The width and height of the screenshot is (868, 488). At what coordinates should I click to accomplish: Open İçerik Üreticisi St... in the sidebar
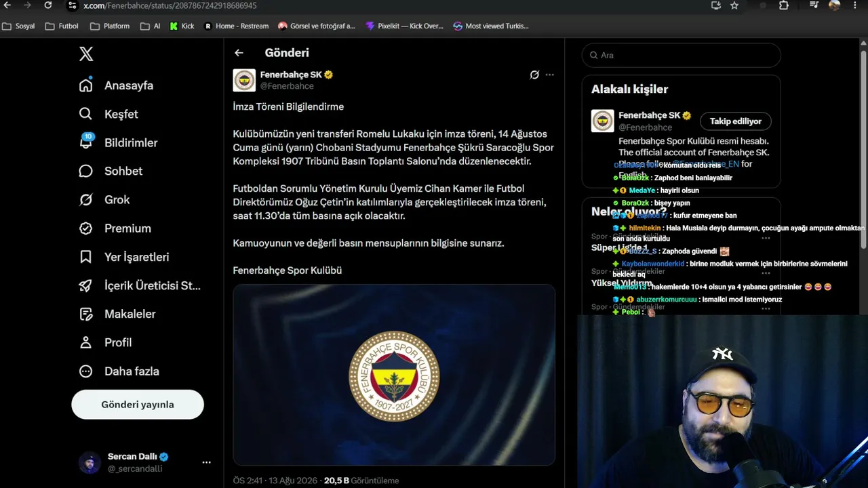tap(140, 285)
